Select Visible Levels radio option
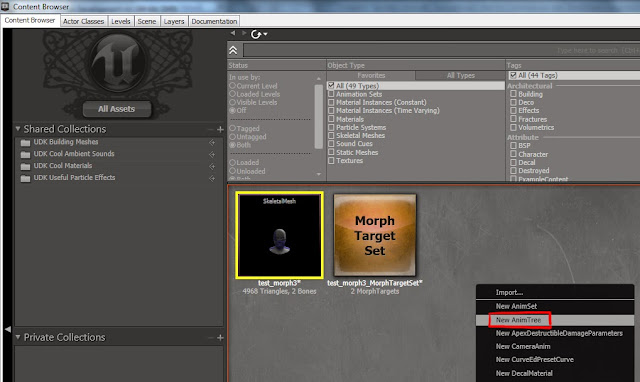 [233, 102]
